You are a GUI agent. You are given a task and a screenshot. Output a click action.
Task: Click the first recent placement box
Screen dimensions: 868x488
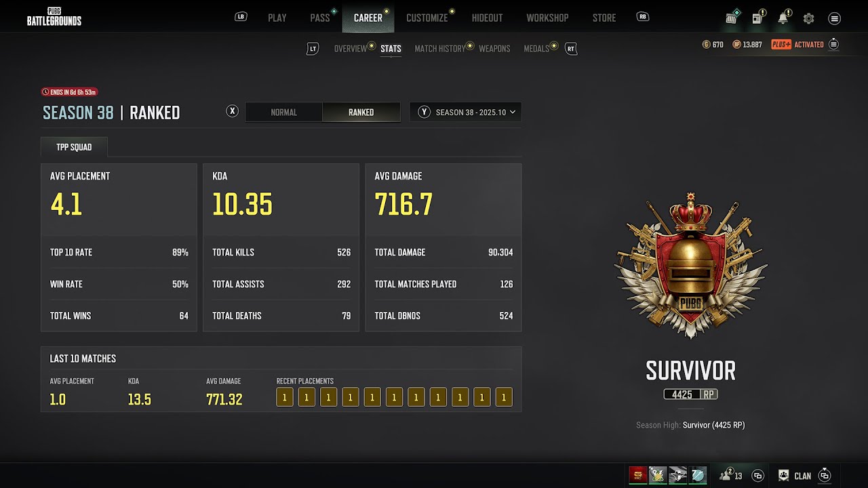coord(285,397)
